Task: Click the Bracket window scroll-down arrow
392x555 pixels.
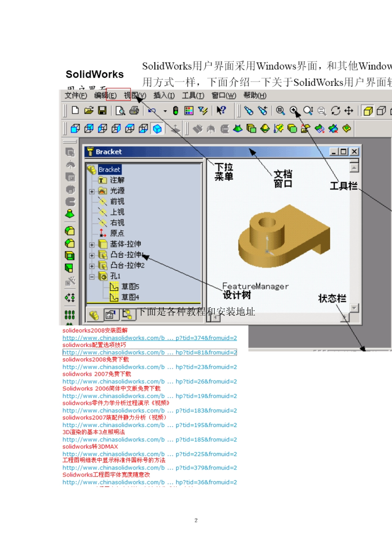Action: coord(354,308)
